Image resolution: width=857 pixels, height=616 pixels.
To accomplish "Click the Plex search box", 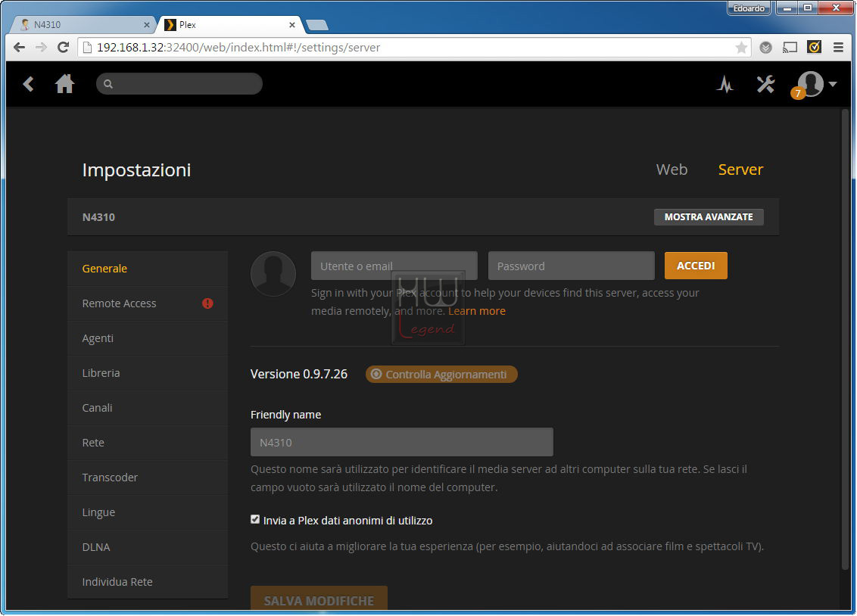I will [179, 84].
